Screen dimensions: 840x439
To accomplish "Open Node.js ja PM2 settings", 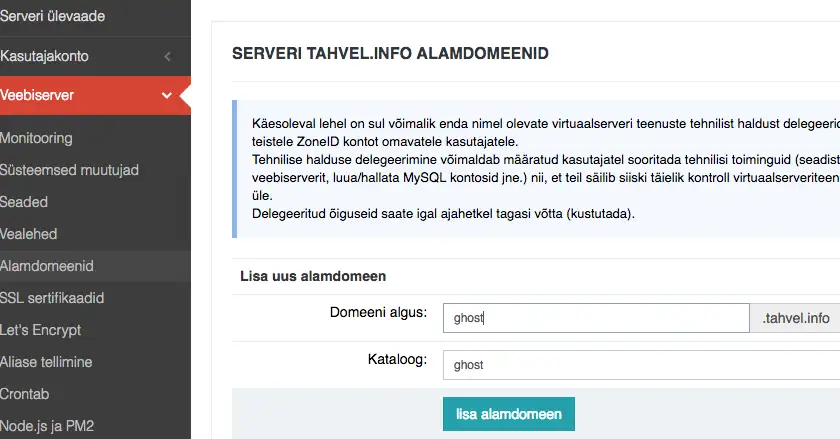I will pyautogui.click(x=47, y=426).
